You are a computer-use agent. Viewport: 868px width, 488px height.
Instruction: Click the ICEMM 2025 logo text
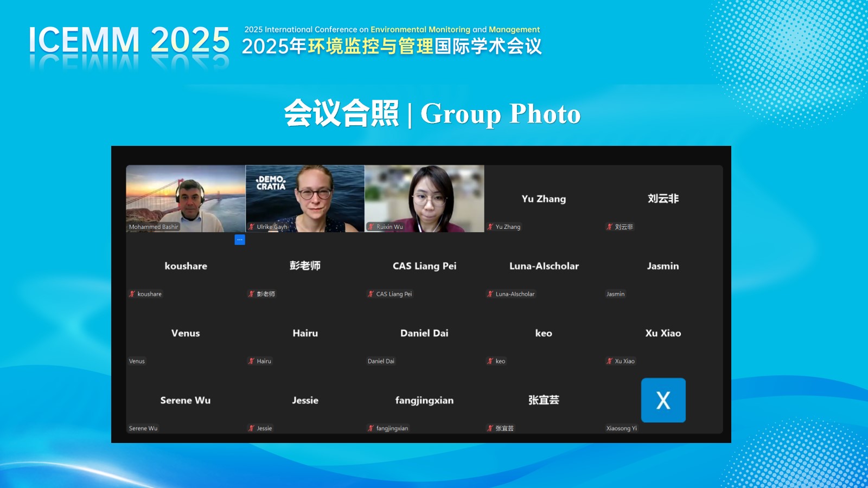(x=129, y=40)
